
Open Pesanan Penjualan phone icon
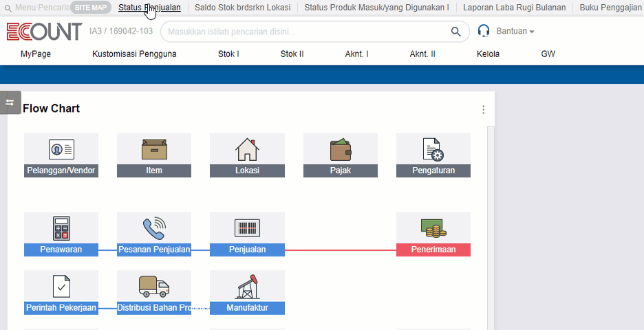click(154, 228)
